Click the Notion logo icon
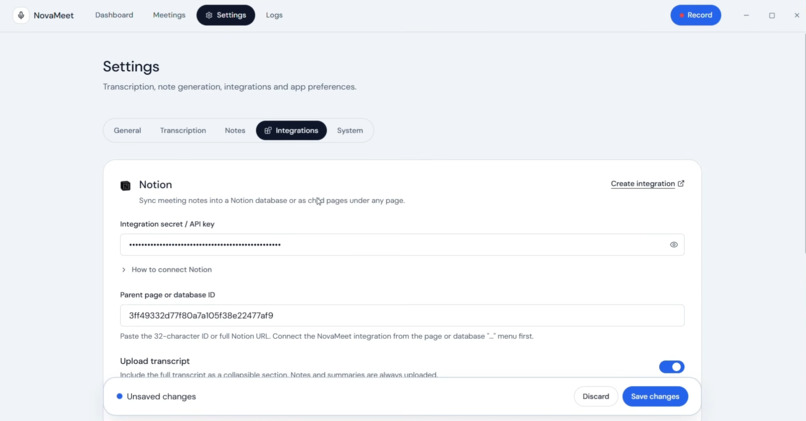 (x=125, y=186)
